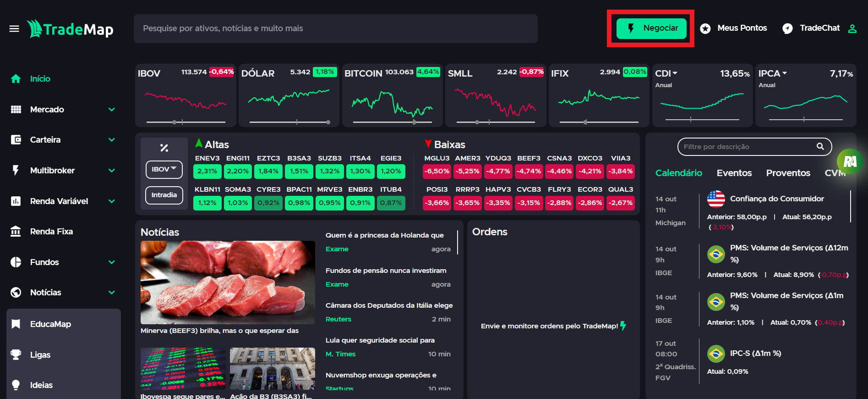Image resolution: width=868 pixels, height=399 pixels.
Task: Click the Multibroker lightning icon
Action: click(16, 171)
